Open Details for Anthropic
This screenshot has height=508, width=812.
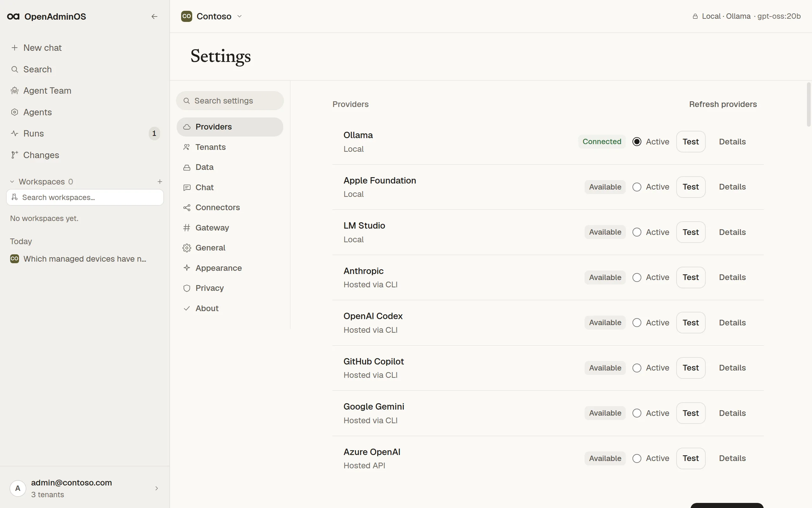pyautogui.click(x=732, y=277)
